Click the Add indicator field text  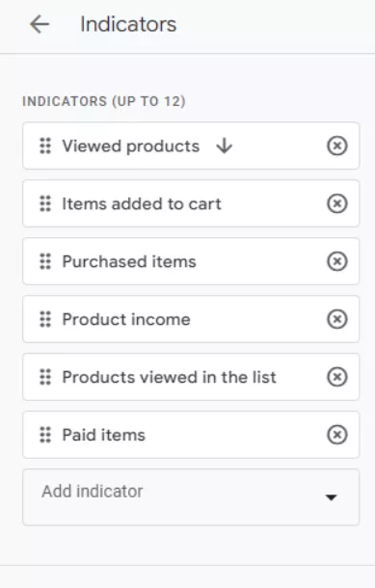click(93, 492)
